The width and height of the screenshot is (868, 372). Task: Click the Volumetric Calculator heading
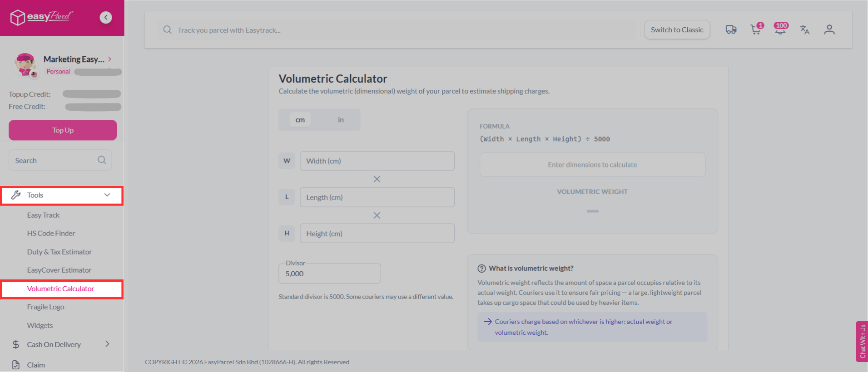coord(333,78)
